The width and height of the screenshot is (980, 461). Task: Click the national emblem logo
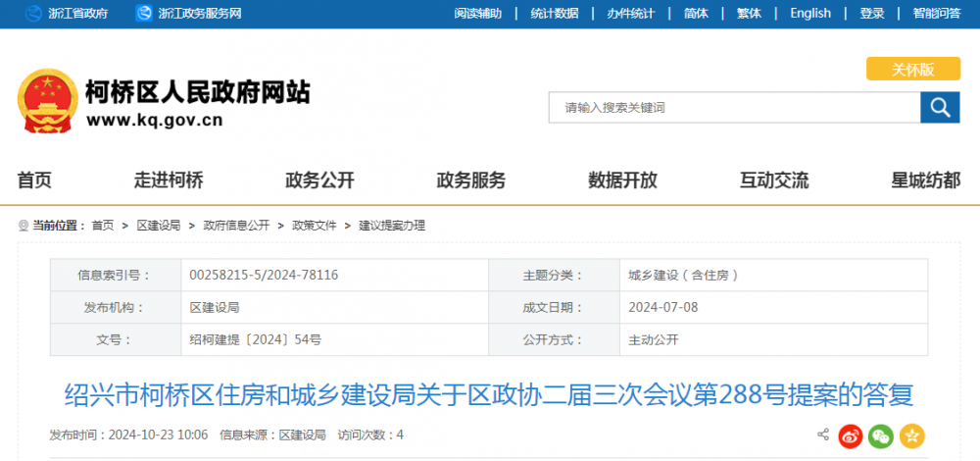pyautogui.click(x=47, y=101)
